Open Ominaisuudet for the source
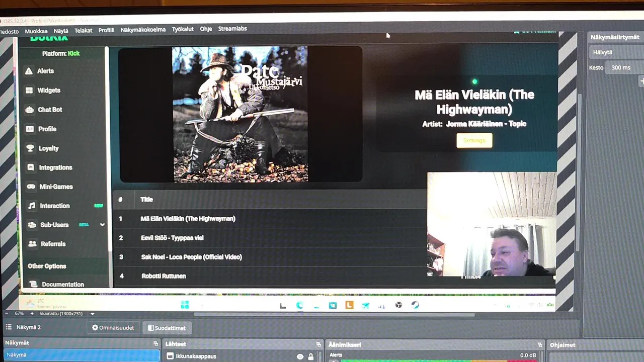This screenshot has width=644, height=362. click(x=113, y=328)
